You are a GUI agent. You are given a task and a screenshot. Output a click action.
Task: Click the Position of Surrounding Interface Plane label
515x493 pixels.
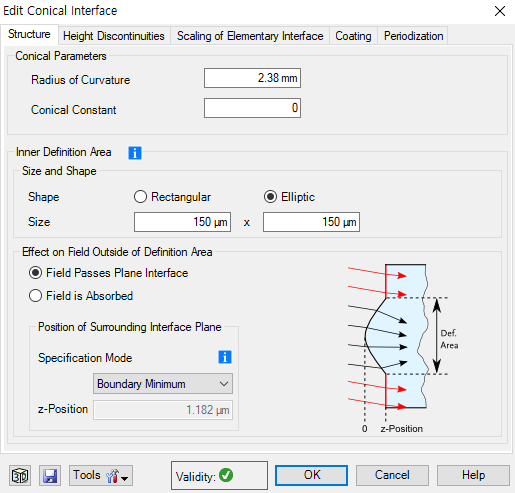[x=130, y=327]
